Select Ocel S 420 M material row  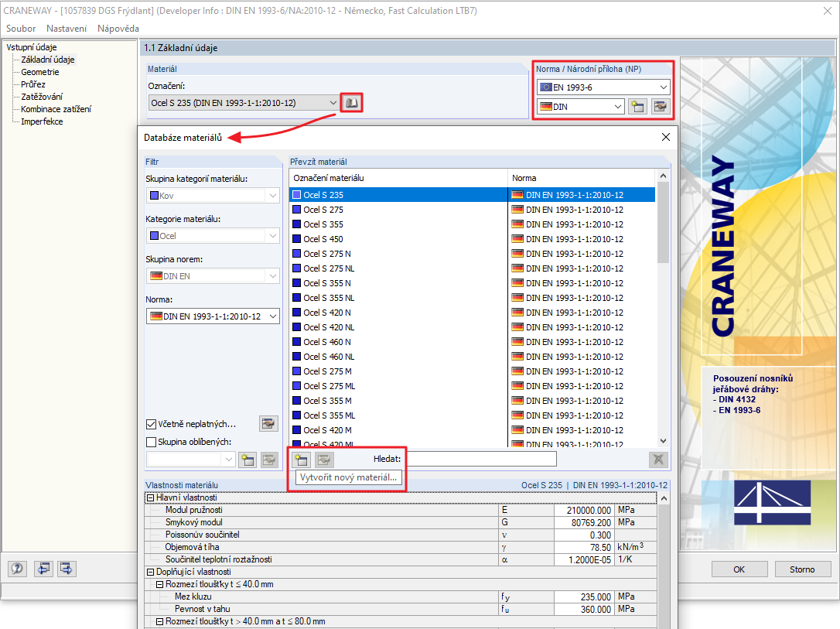[472, 430]
